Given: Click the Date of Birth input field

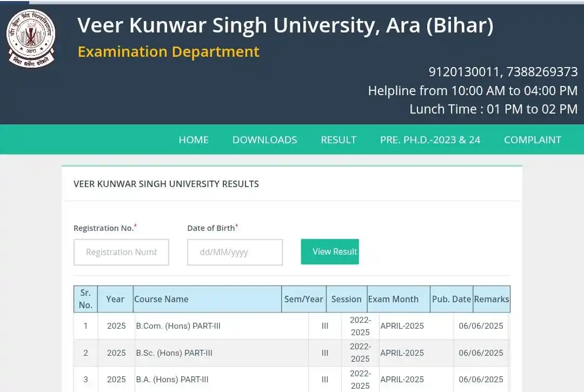Looking at the screenshot, I should coord(235,252).
